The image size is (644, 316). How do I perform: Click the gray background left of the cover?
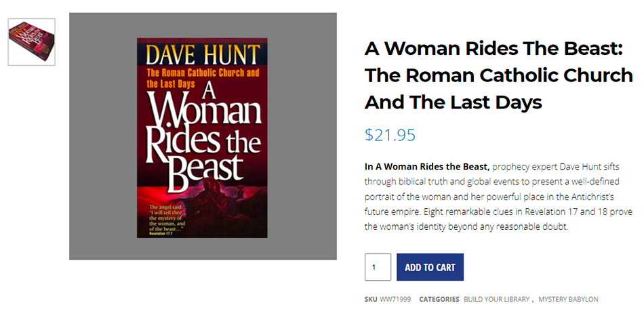pyautogui.click(x=102, y=136)
